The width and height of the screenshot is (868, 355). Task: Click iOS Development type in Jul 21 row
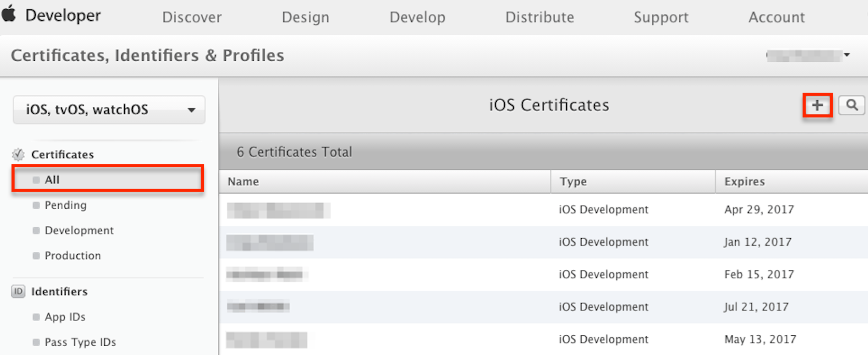(604, 307)
